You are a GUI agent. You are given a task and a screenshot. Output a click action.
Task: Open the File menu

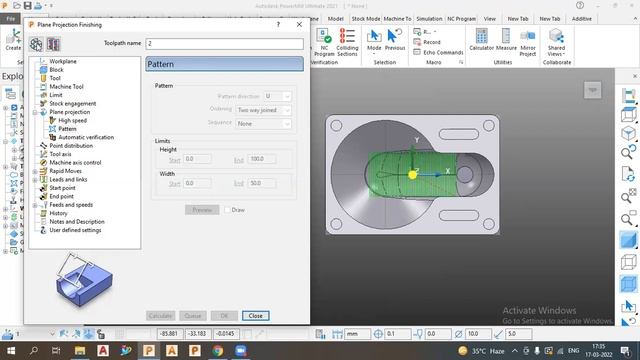[x=11, y=19]
